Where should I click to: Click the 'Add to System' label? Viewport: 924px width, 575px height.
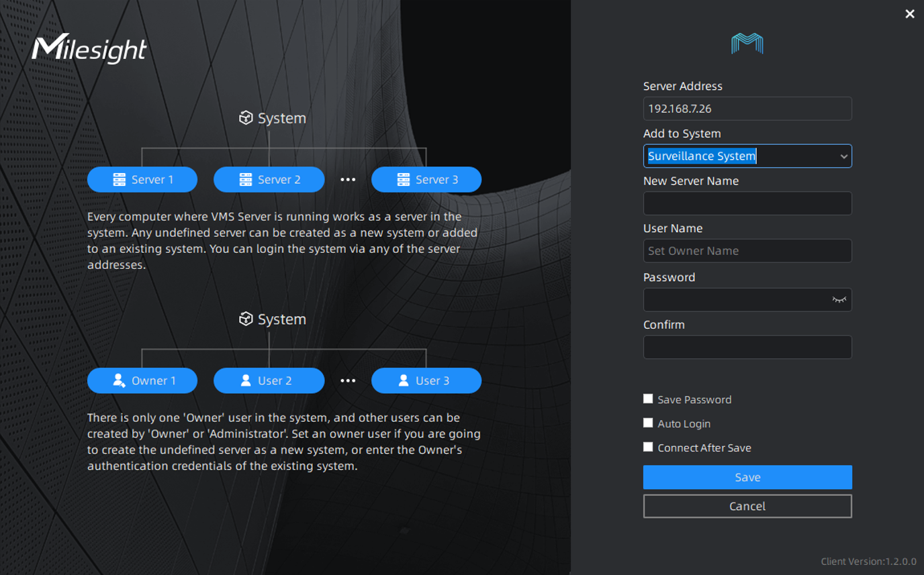[x=682, y=134]
